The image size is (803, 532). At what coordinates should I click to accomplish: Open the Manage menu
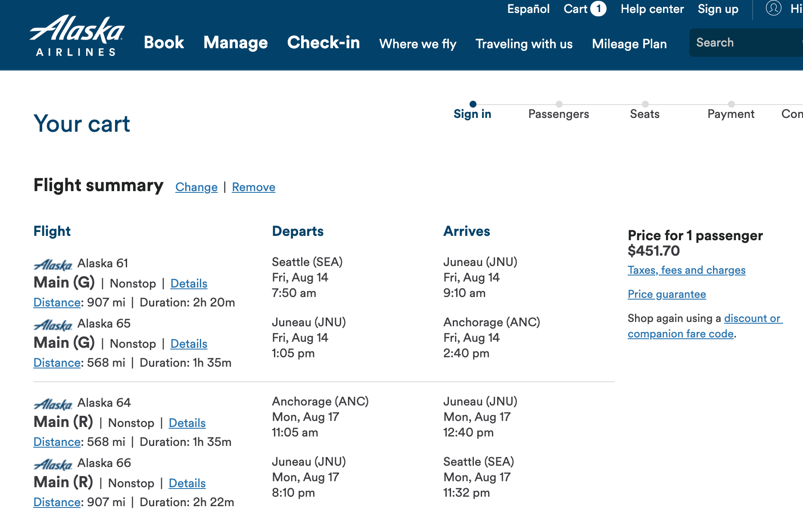(236, 43)
